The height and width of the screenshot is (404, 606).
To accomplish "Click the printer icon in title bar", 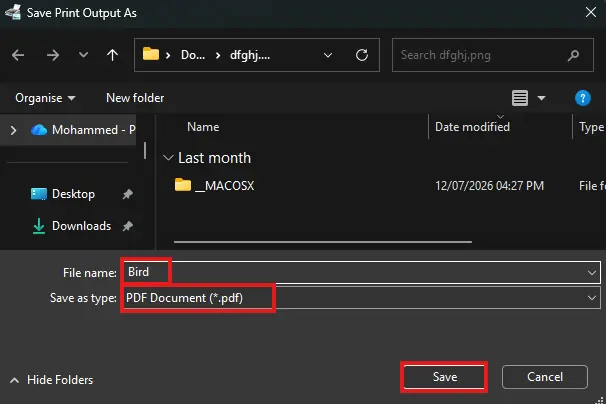I will point(13,12).
